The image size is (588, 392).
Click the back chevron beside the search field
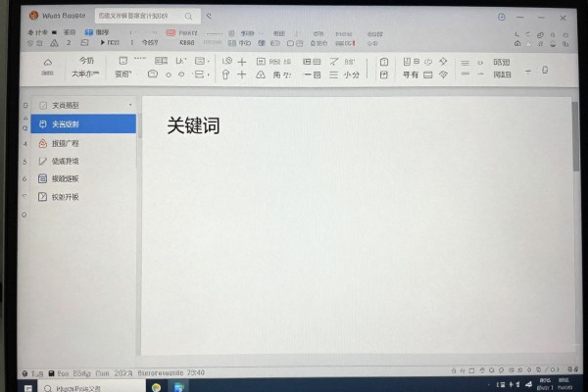pyautogui.click(x=209, y=16)
